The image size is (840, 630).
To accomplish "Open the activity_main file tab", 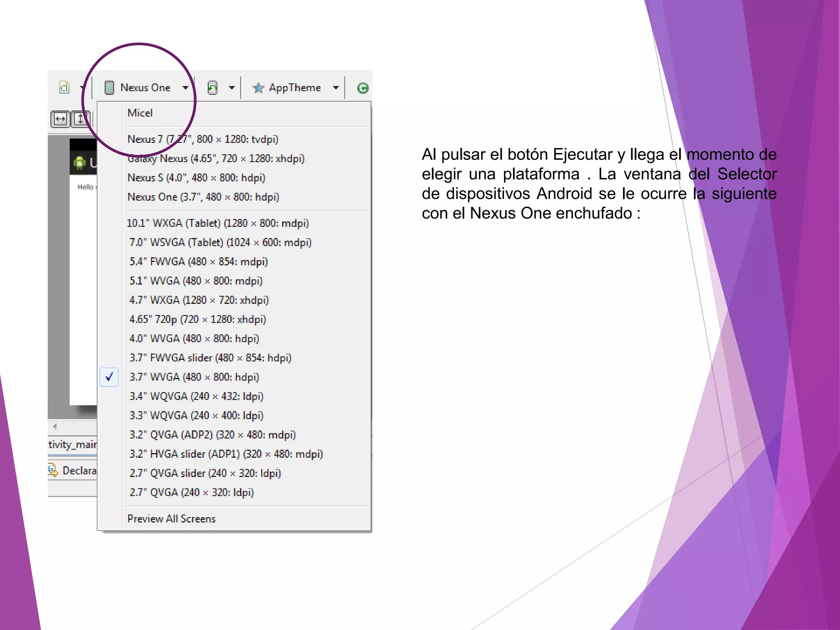I will (72, 444).
